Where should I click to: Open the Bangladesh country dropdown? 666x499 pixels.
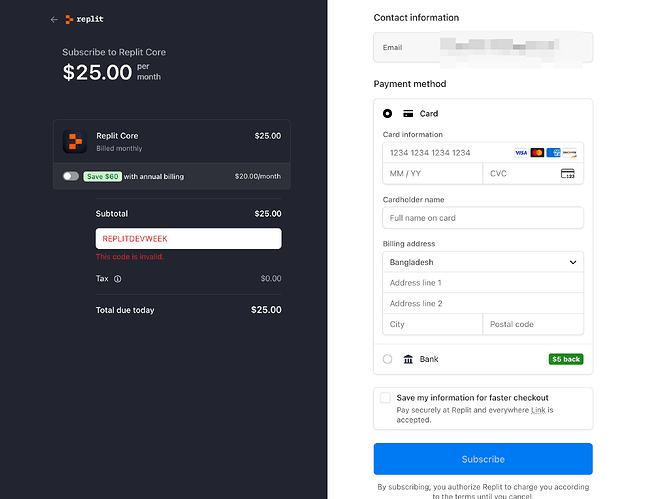pos(483,262)
